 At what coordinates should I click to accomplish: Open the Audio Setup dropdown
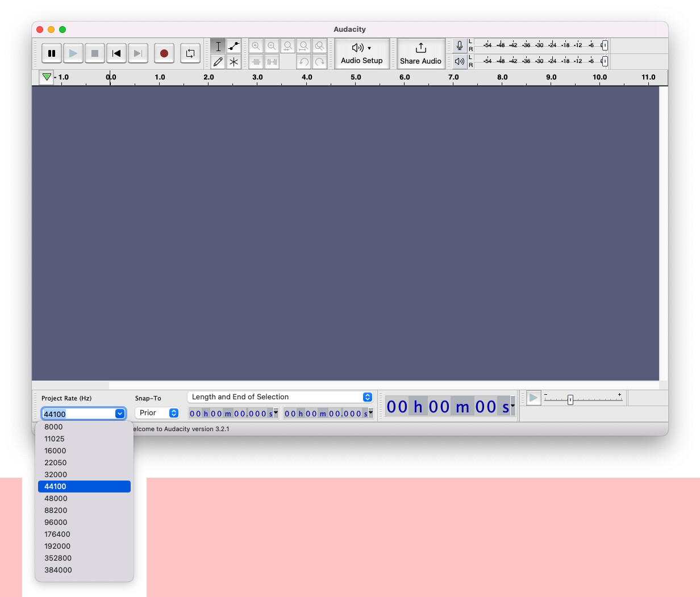pos(362,54)
